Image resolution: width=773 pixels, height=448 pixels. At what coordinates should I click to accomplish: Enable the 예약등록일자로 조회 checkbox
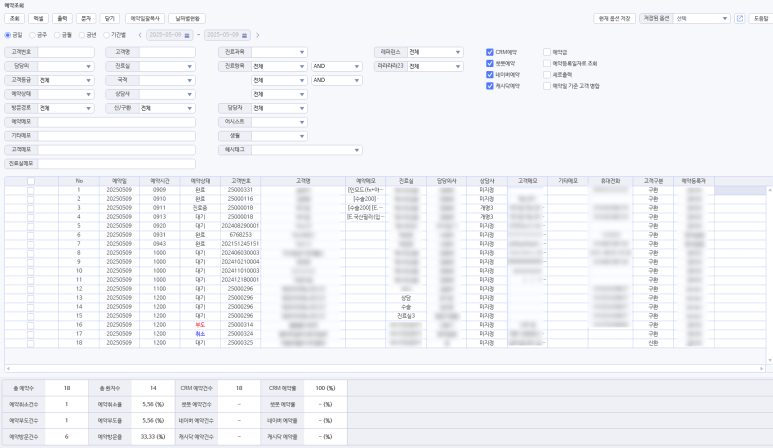547,63
